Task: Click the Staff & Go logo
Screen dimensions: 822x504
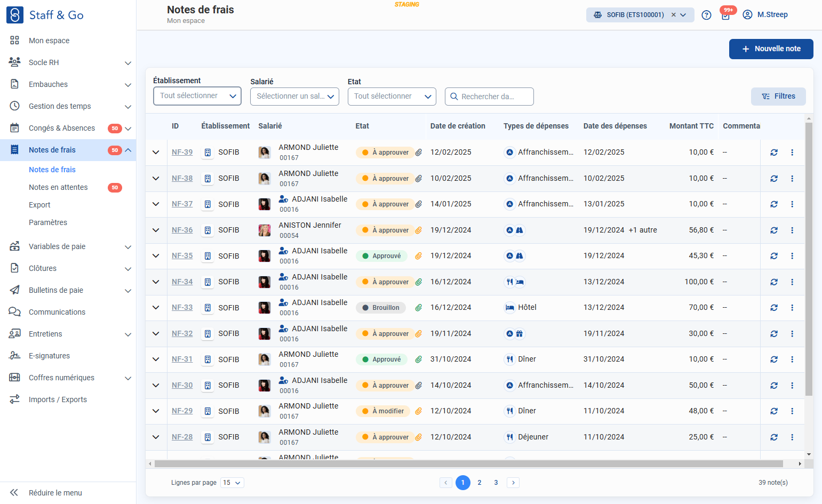Action: click(x=45, y=15)
